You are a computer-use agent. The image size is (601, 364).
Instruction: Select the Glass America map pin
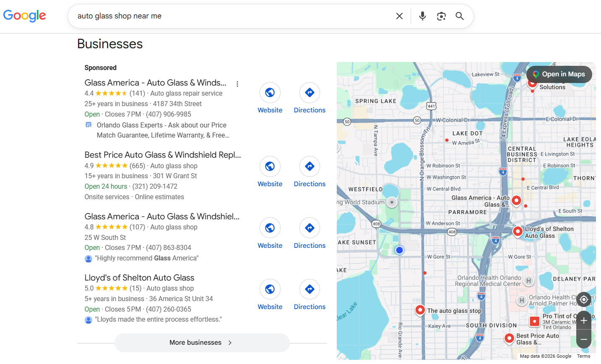(516, 200)
